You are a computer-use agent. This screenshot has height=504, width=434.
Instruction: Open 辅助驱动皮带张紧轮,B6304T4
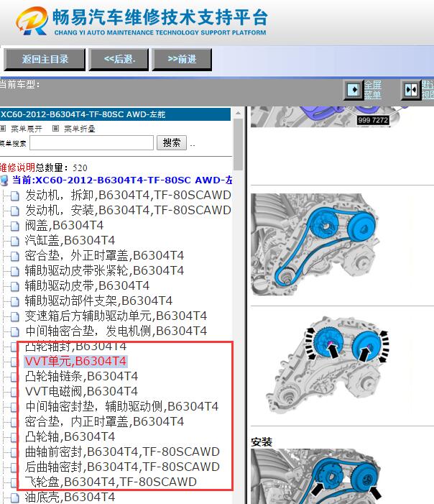104,270
